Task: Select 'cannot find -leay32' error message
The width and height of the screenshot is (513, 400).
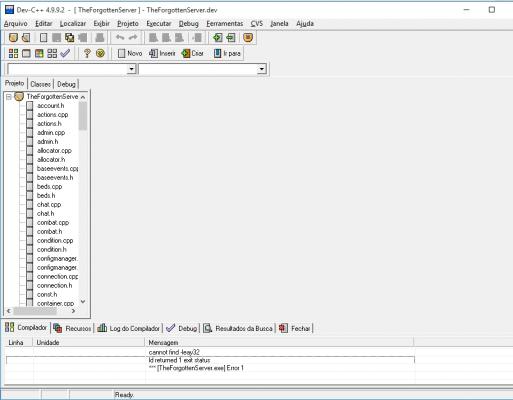Action: [x=174, y=352]
